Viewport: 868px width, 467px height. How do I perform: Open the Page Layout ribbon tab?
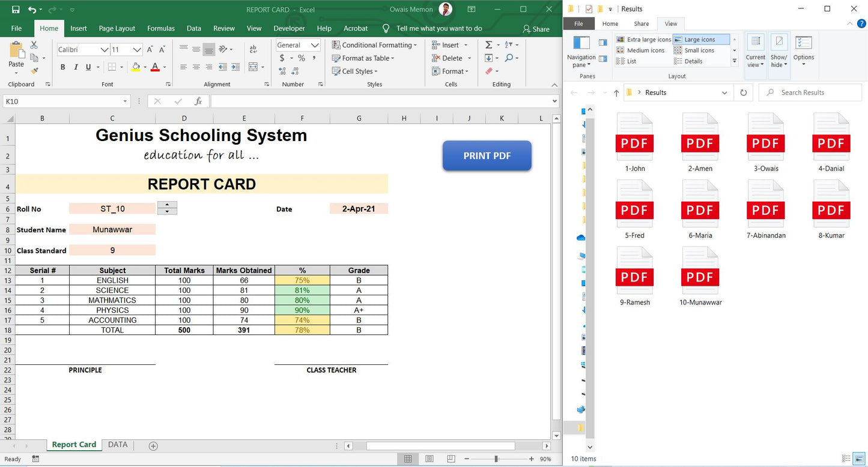click(117, 28)
